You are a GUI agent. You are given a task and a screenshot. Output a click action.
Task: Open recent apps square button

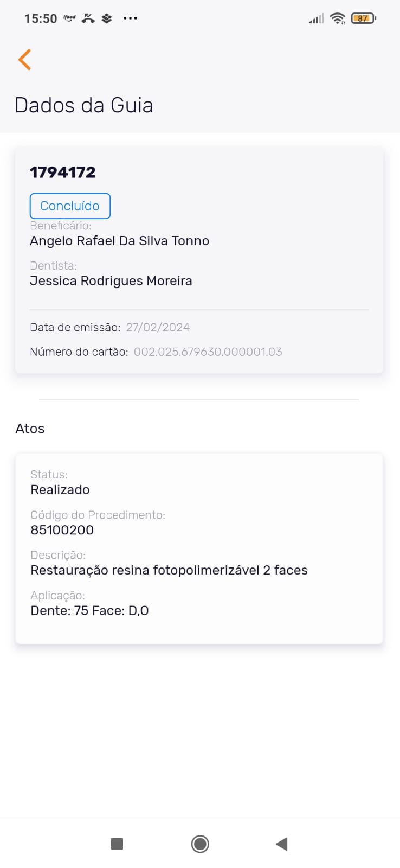pos(117,844)
